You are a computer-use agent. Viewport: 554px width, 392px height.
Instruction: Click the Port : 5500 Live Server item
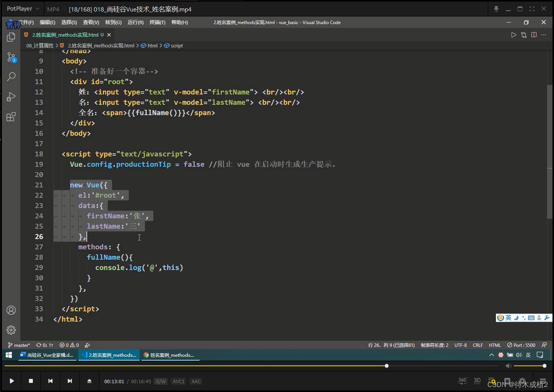[521, 345]
